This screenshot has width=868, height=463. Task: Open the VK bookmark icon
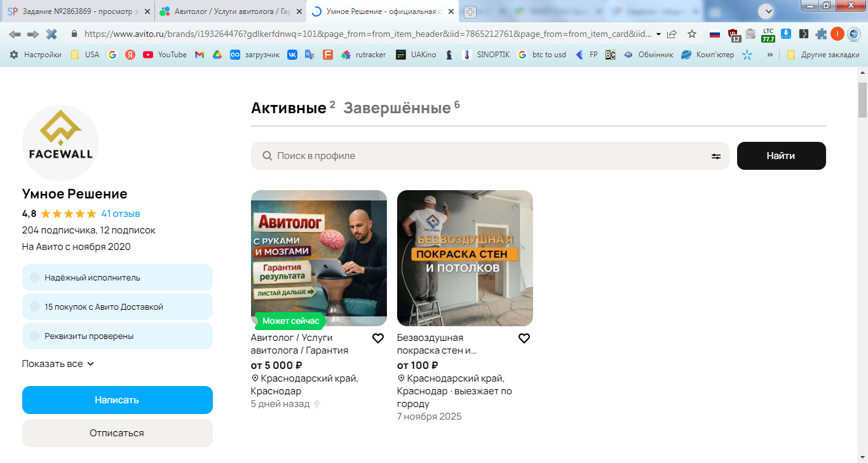coord(292,55)
